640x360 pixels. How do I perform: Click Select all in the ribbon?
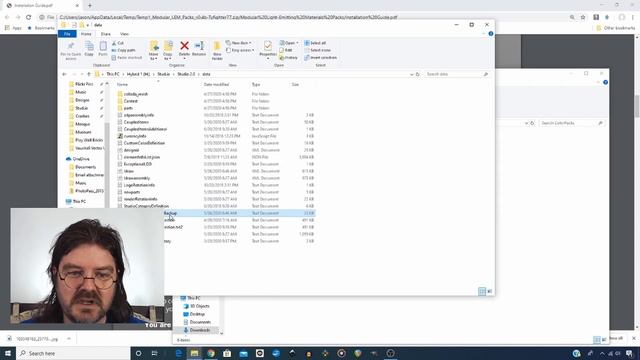coord(316,43)
